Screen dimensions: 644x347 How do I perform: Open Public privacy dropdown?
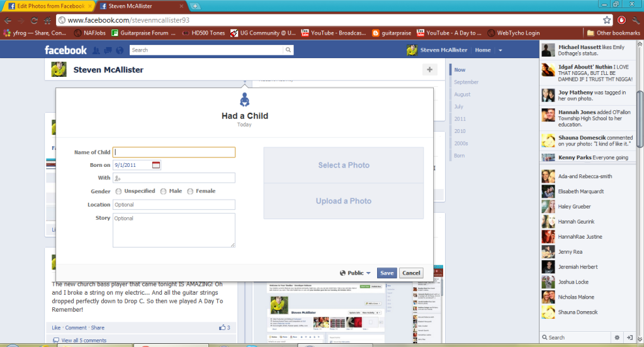click(x=355, y=273)
